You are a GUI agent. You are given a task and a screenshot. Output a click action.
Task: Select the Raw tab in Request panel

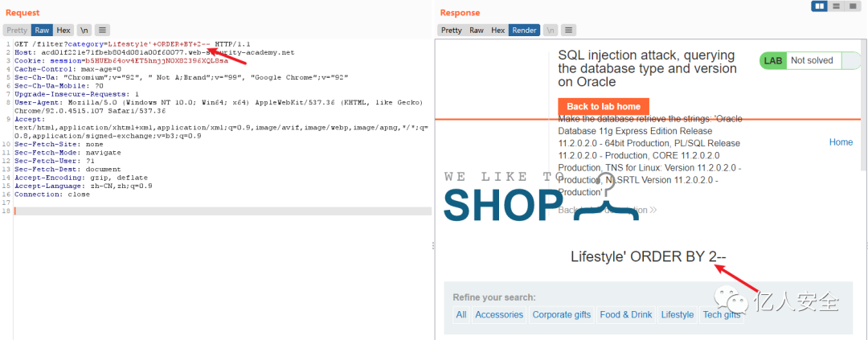[x=42, y=30]
